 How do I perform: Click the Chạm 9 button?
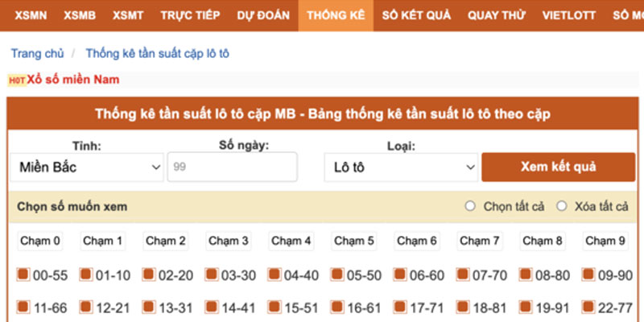pyautogui.click(x=605, y=241)
